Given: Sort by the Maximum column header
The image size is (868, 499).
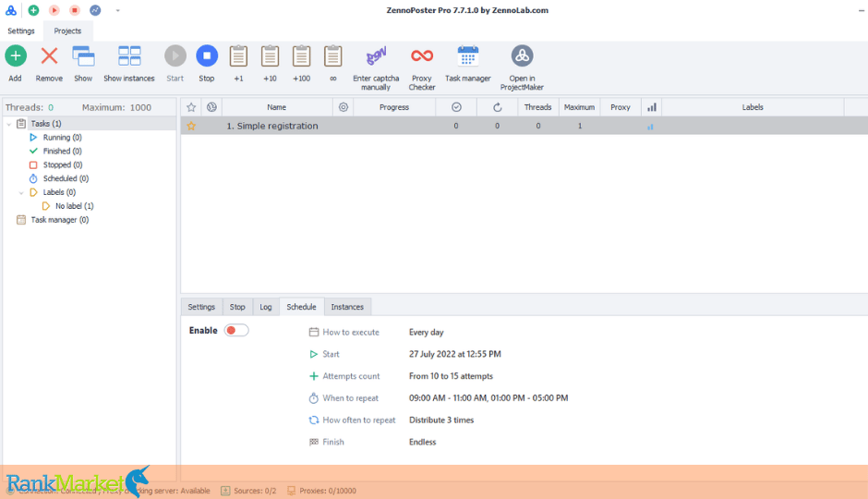Looking at the screenshot, I should (x=580, y=107).
